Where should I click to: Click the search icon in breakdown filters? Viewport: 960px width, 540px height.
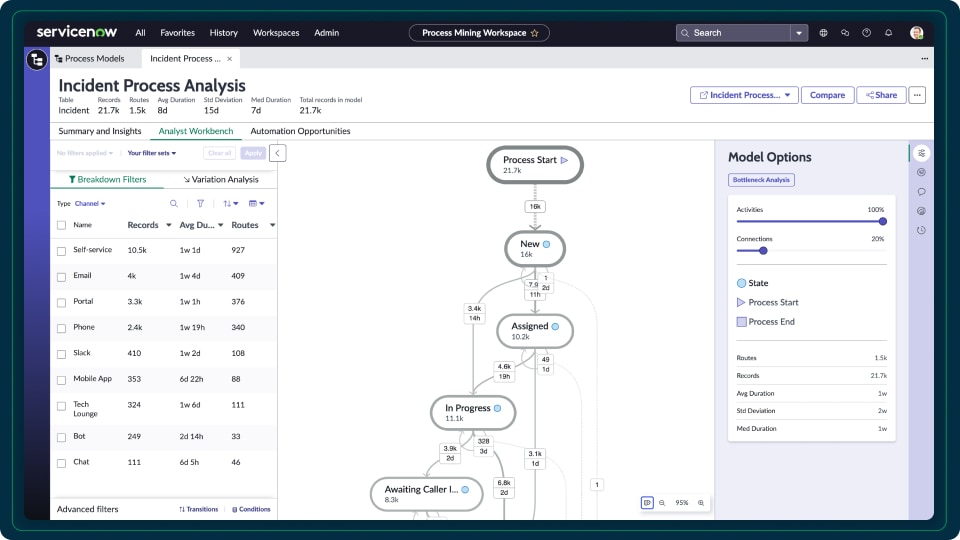click(174, 203)
